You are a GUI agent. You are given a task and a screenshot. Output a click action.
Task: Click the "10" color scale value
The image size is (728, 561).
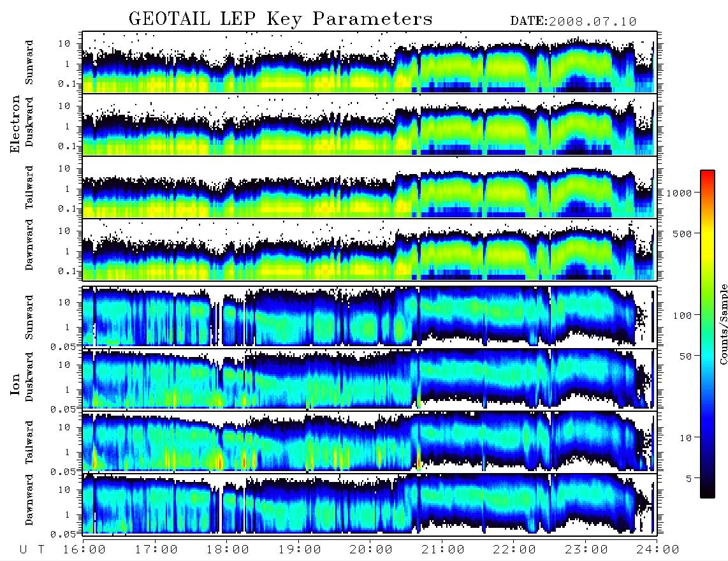point(686,437)
